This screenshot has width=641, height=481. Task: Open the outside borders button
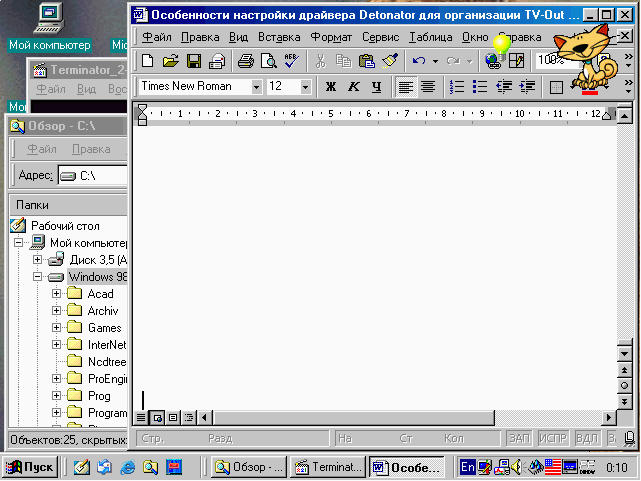[556, 87]
